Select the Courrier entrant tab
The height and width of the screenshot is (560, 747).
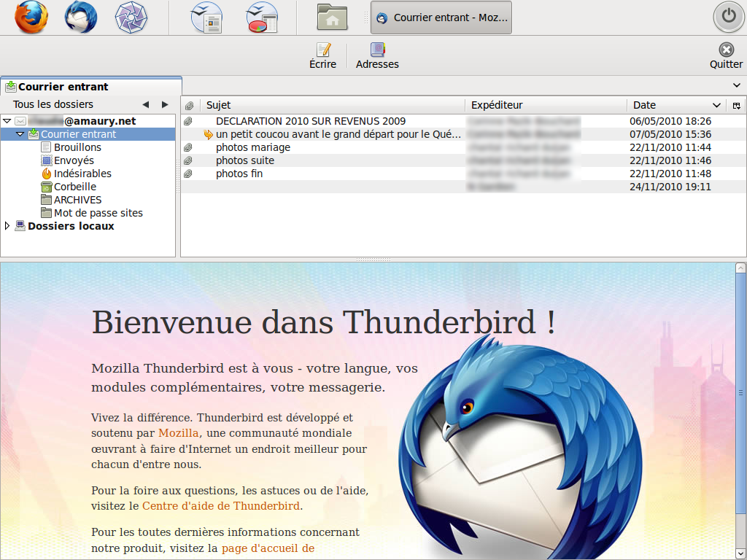coord(91,87)
